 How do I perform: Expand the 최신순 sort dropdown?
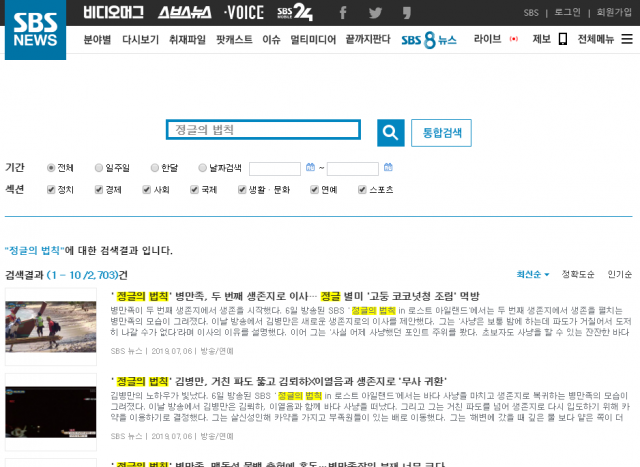click(532, 274)
